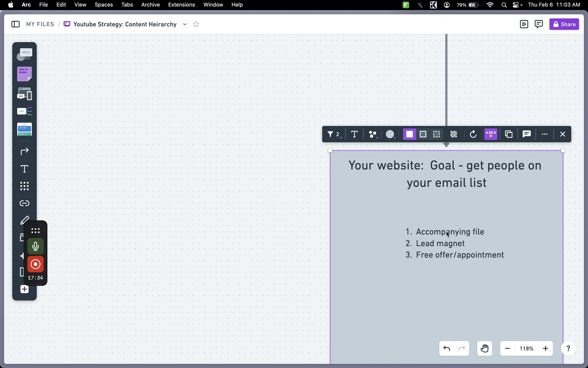Viewport: 588px width, 368px height.
Task: Open the filter dropdown showing 2
Action: (334, 134)
